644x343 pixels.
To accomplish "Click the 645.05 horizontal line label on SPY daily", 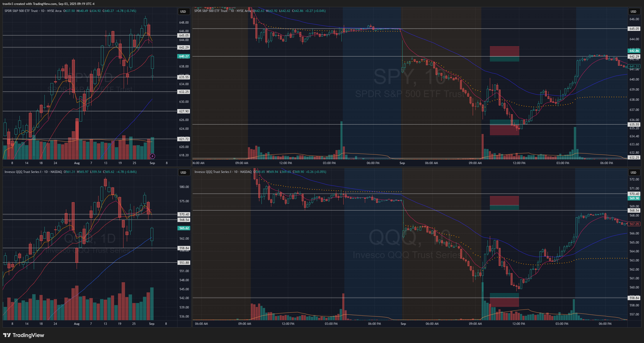I will 184,36.
